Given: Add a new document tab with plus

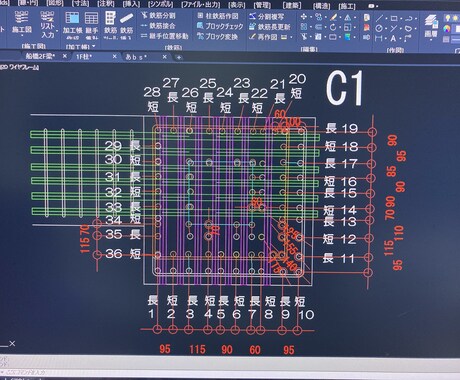Looking at the screenshot, I should pos(179,57).
